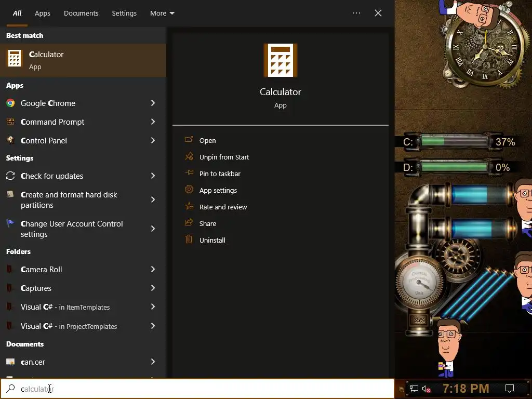Close the search panel
Image resolution: width=532 pixels, height=399 pixels.
click(378, 13)
